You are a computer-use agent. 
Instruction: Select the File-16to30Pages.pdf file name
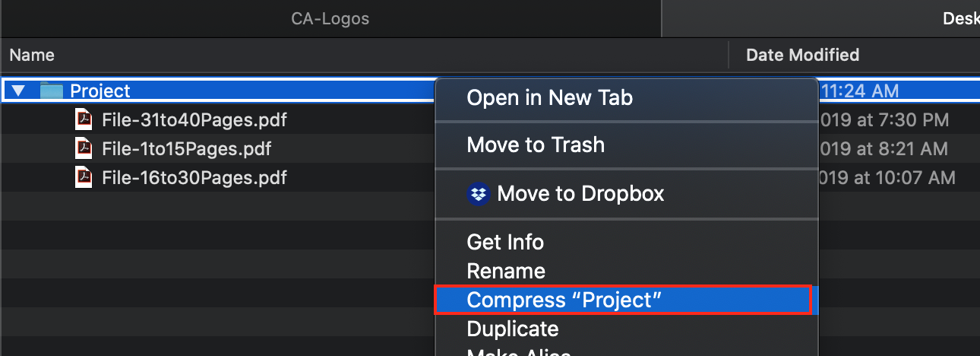(194, 177)
